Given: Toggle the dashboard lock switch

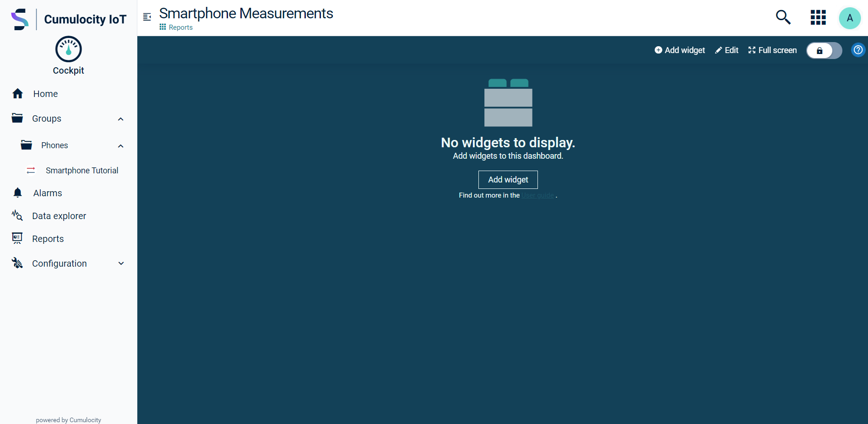Looking at the screenshot, I should point(824,50).
